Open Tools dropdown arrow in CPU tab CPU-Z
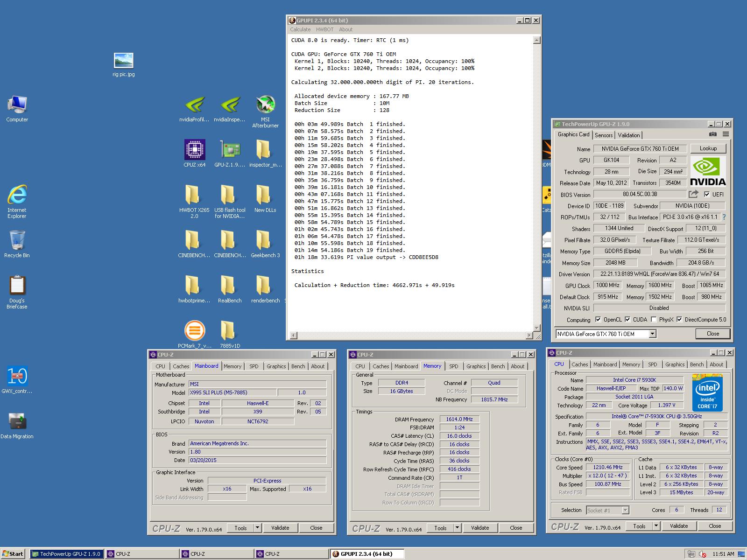Viewport: 747px width, 560px height. [655, 526]
